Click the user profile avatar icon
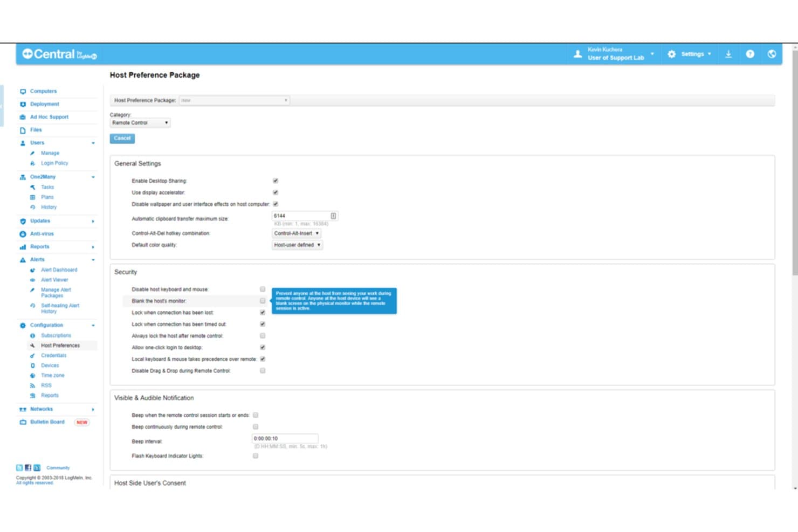The image size is (798, 532). [x=577, y=54]
